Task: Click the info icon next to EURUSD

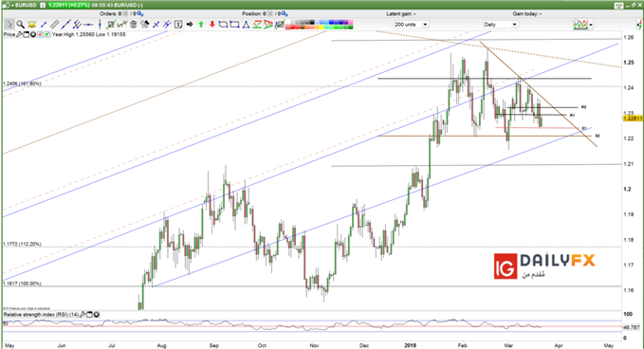Action: (43, 5)
